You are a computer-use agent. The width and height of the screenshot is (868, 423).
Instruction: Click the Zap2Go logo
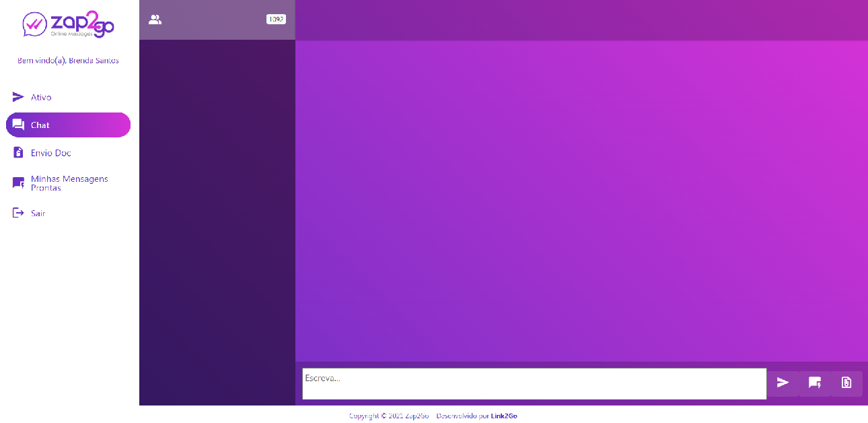(68, 24)
